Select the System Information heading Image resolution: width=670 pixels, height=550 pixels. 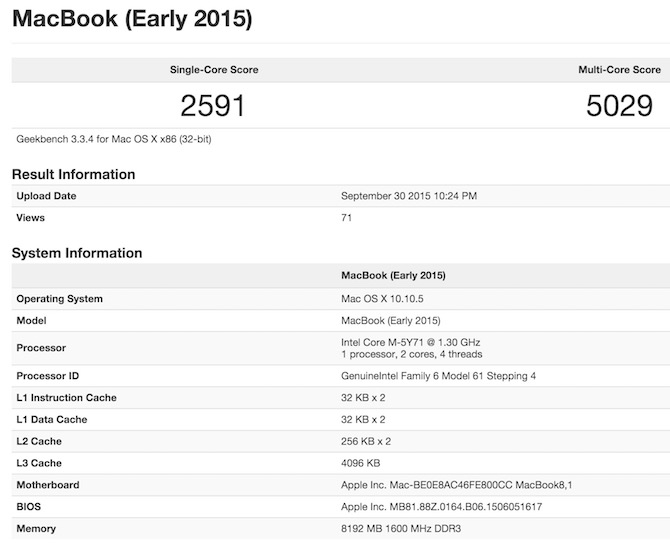pos(77,253)
